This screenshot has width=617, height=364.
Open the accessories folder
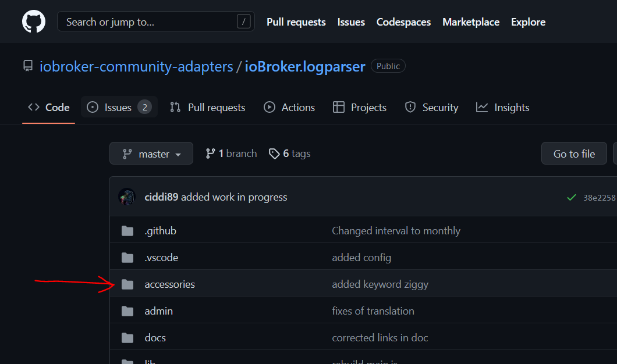[169, 284]
